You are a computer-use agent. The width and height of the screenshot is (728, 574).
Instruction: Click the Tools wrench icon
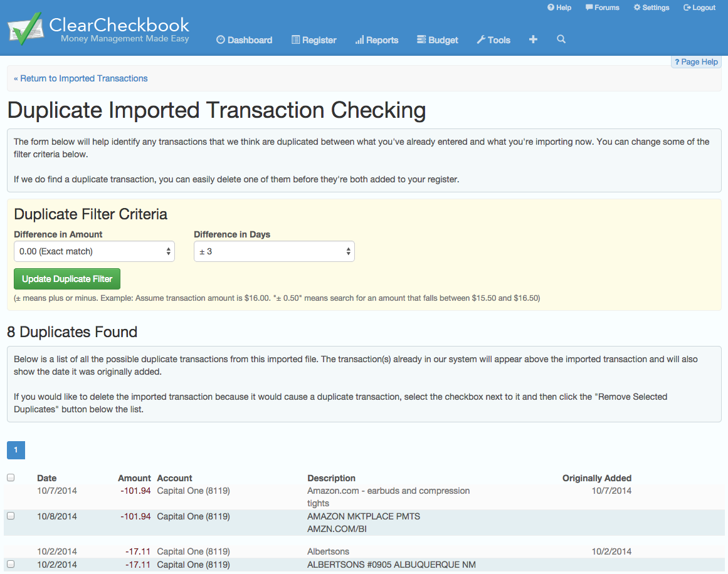click(x=481, y=40)
